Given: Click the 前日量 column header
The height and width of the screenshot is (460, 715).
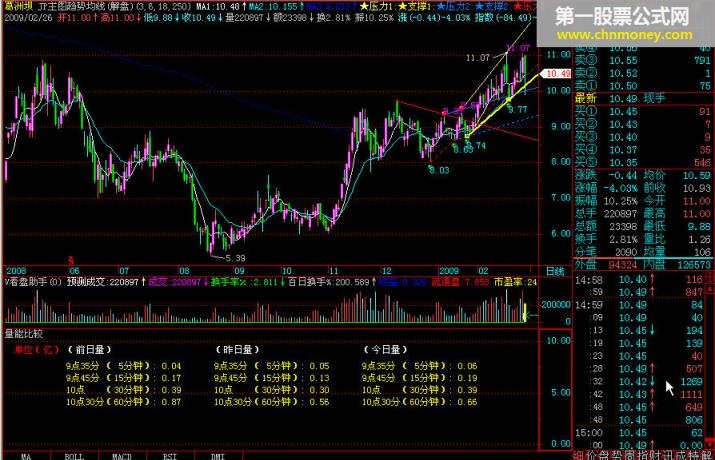Looking at the screenshot, I should pyautogui.click(x=89, y=350).
